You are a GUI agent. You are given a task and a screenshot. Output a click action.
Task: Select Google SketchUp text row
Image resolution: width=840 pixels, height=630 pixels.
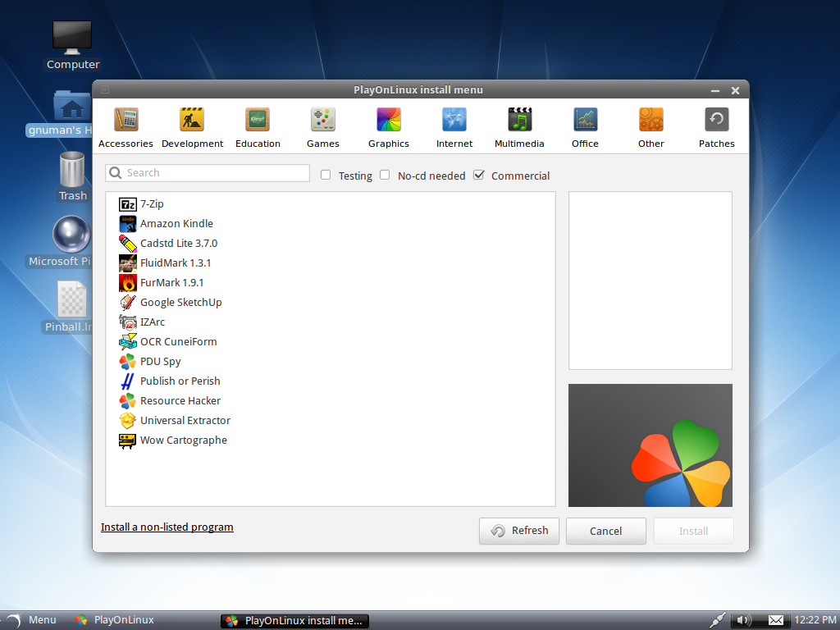180,303
